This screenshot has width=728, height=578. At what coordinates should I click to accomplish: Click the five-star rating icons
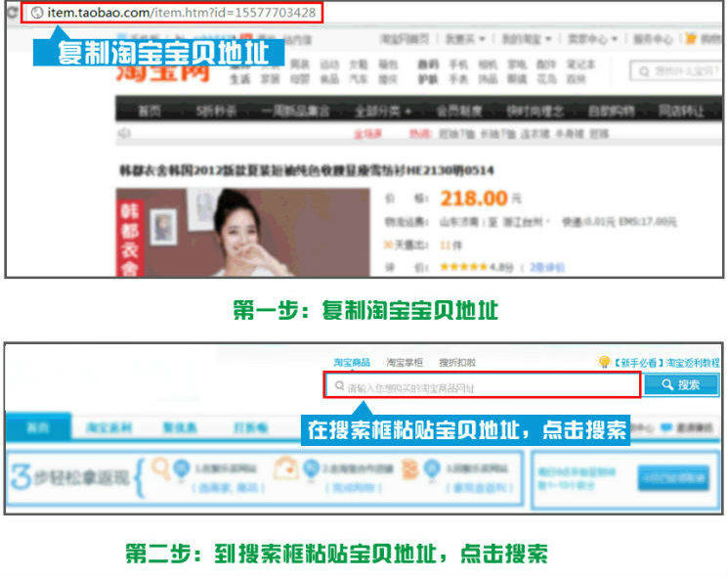[x=463, y=267]
